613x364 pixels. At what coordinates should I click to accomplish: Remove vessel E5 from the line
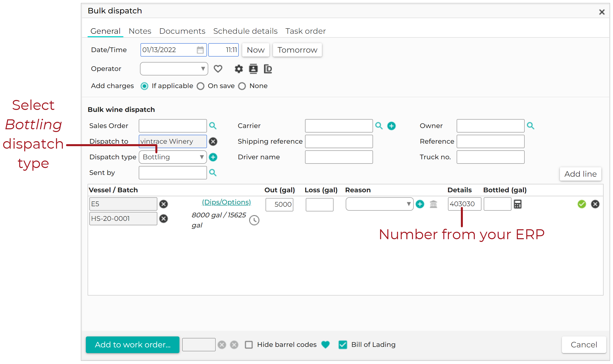tap(163, 204)
